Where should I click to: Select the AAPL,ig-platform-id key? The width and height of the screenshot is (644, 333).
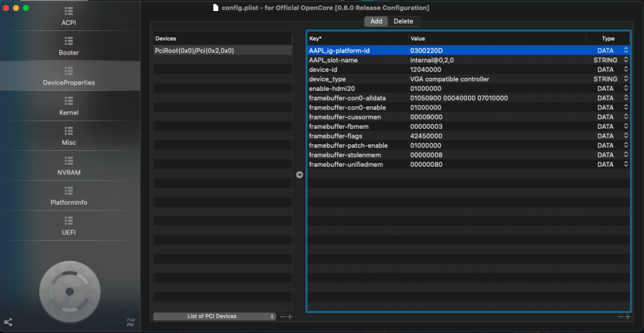coord(339,50)
